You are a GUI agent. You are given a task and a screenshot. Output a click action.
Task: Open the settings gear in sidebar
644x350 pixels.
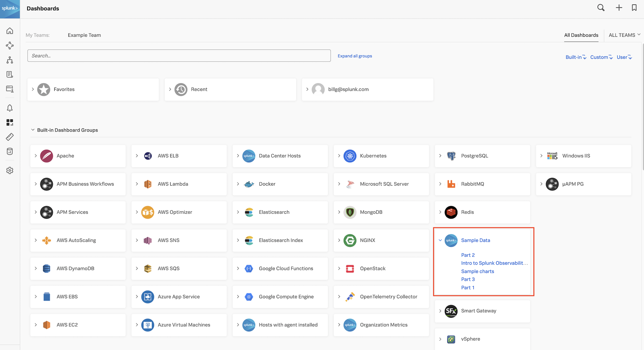coord(10,171)
